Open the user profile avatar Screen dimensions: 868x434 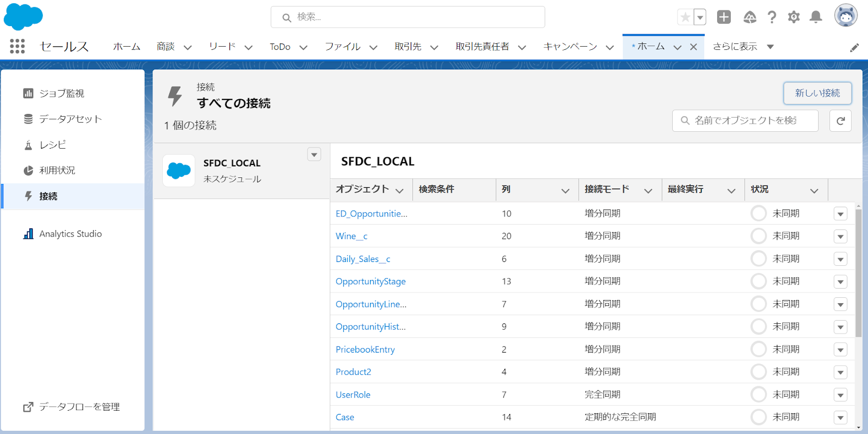coord(846,16)
